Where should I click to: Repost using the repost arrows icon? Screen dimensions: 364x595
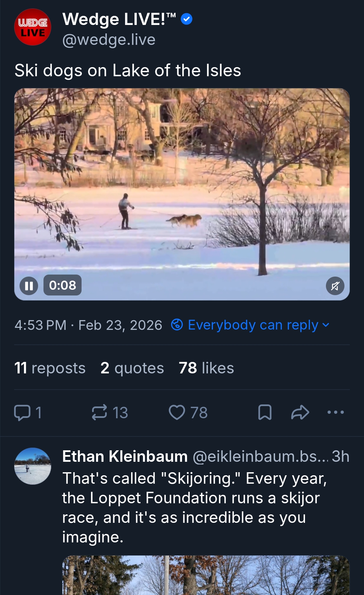[100, 413]
